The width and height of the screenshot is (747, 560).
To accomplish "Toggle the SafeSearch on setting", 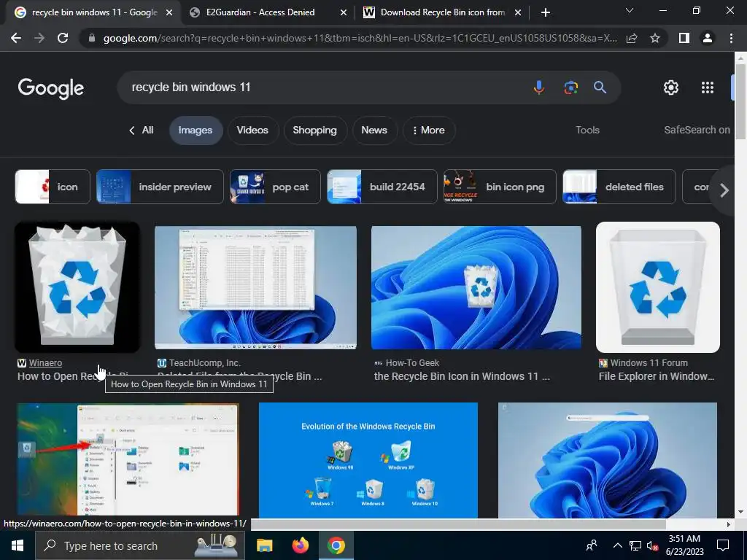I will 697,130.
